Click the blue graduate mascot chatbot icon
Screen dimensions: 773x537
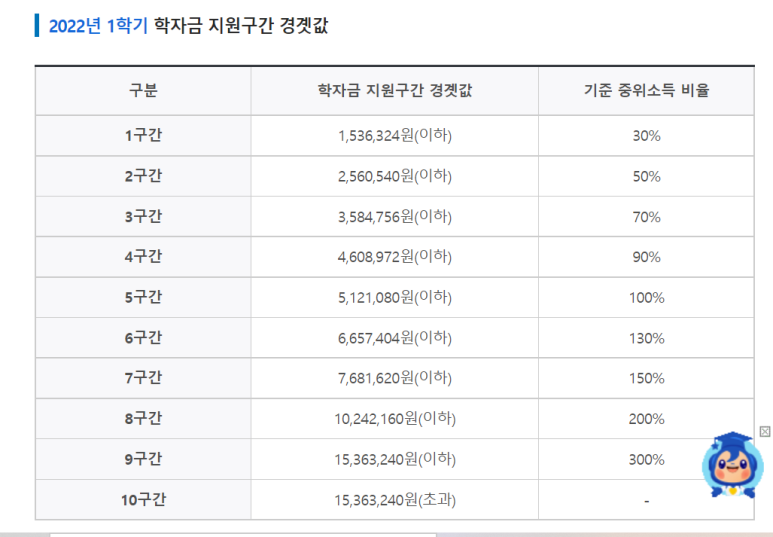click(733, 465)
